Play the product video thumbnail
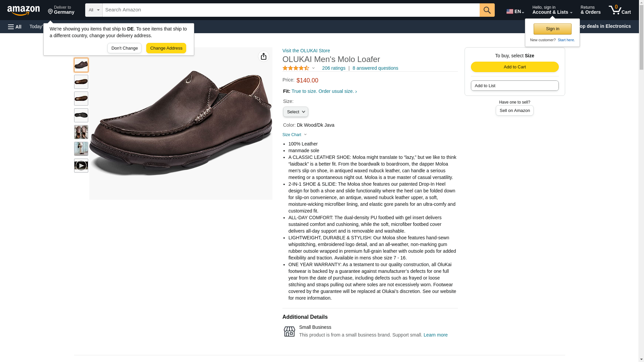The image size is (644, 362). click(x=81, y=166)
